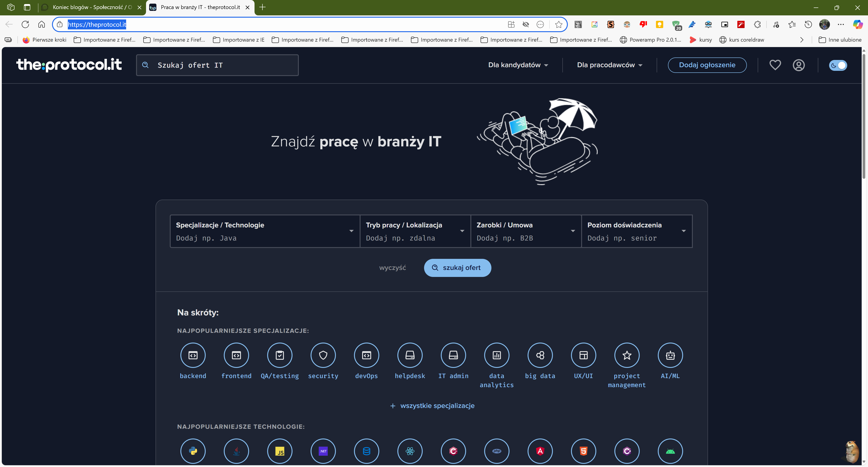Screen dimensions: 868x467
Task: Select the AI/ML specialization icon
Action: (670, 355)
